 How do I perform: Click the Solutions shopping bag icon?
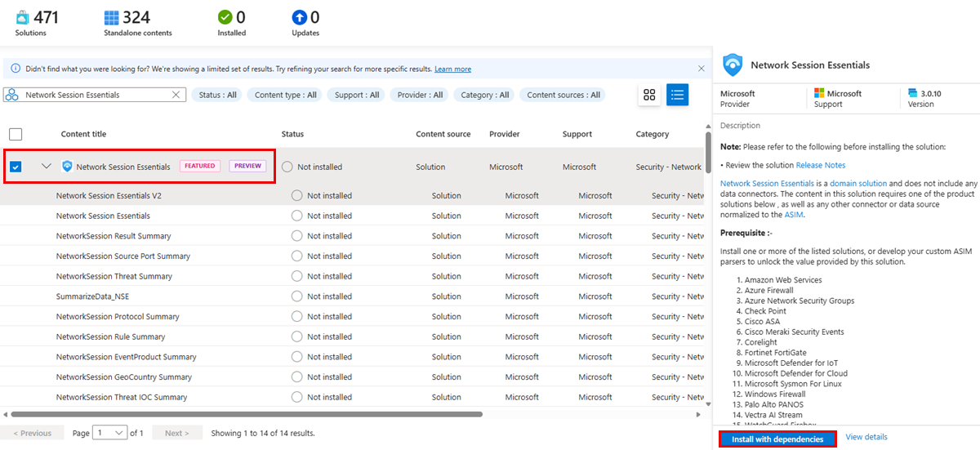point(22,17)
